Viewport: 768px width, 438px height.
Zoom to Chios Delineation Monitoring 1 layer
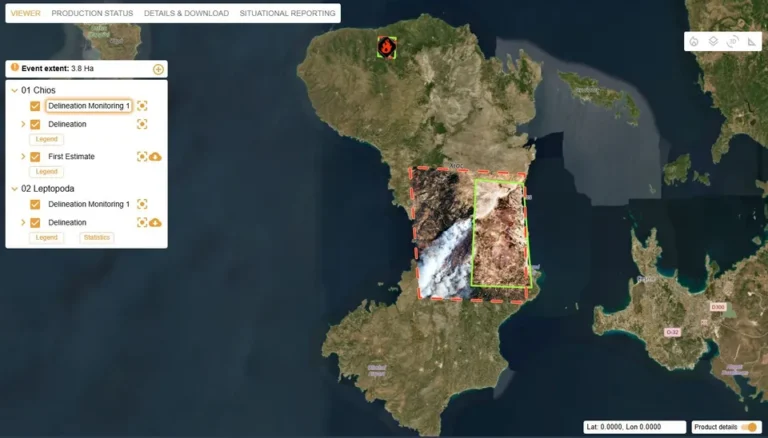pos(142,106)
